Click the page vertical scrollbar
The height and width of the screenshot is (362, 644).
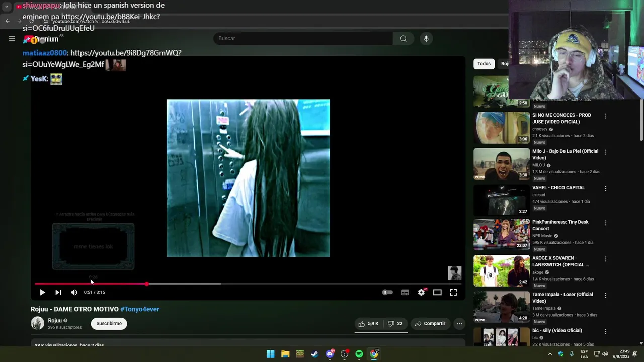tap(641, 120)
